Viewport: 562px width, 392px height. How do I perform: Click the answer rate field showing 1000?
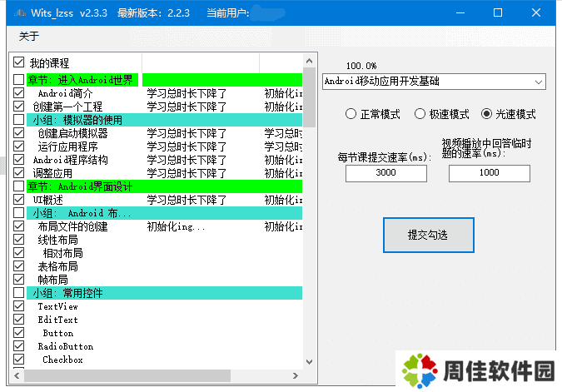[x=489, y=173]
